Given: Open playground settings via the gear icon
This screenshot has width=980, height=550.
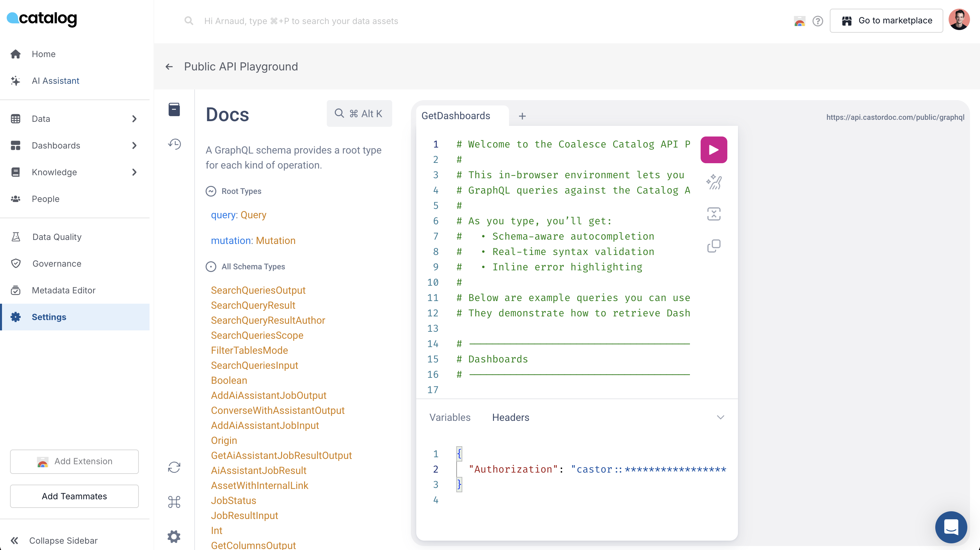Looking at the screenshot, I should (x=174, y=536).
